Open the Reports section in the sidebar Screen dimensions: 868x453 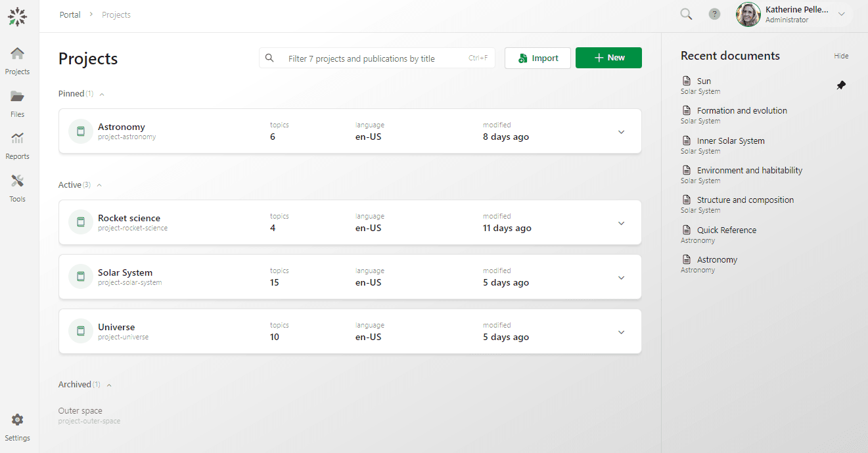(x=18, y=144)
